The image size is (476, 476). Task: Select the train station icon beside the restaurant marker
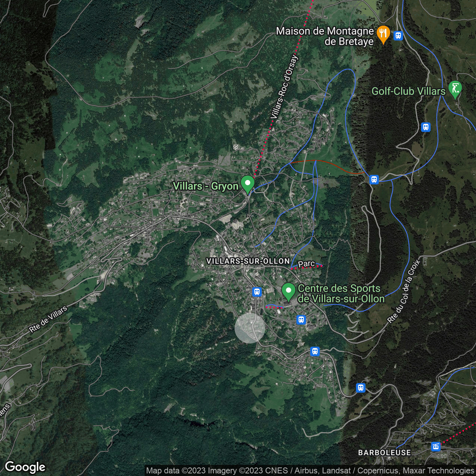[398, 36]
